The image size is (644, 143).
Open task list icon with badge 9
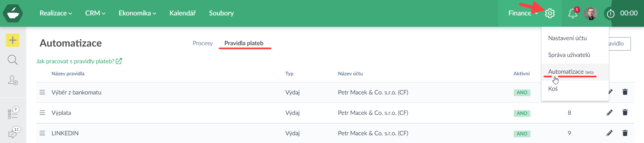[x=13, y=114]
